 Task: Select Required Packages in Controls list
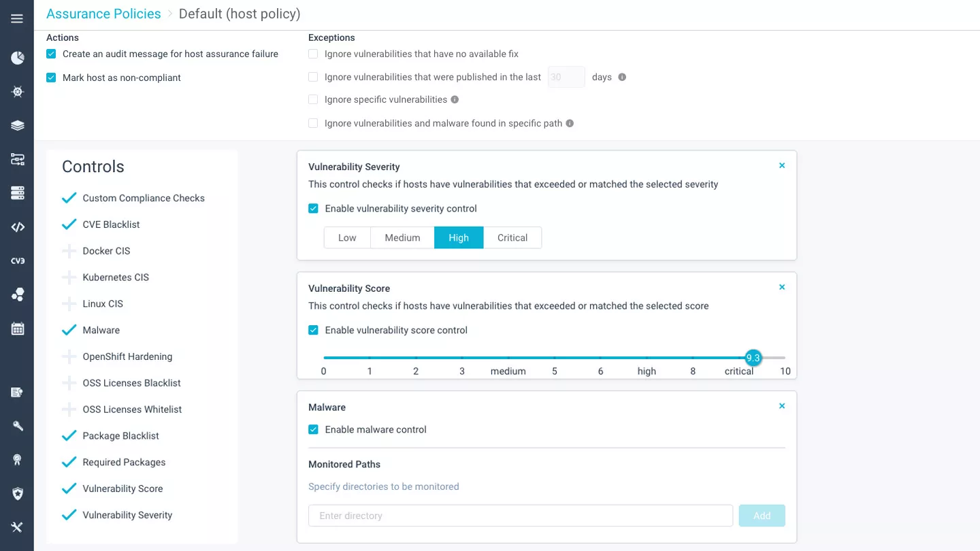tap(124, 463)
